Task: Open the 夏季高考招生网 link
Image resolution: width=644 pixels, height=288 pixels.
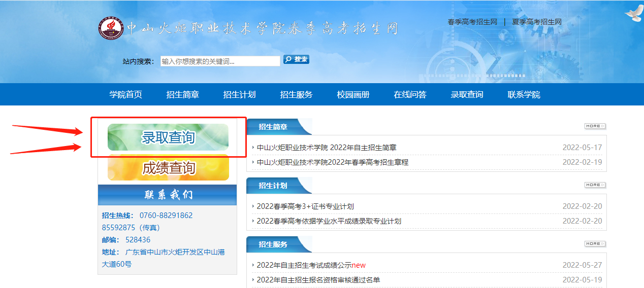Action: point(536,22)
